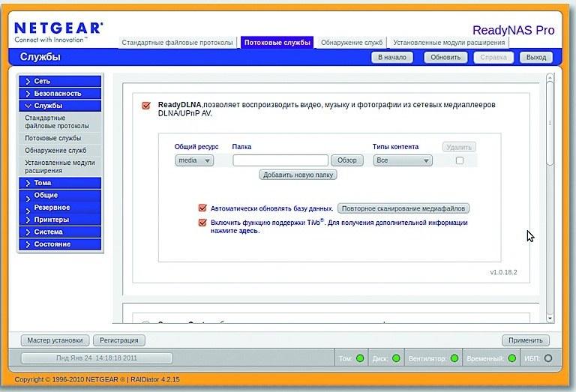This screenshot has width=576, height=392.
Task: Expand the Состояние sidebar section
Action: coord(60,244)
